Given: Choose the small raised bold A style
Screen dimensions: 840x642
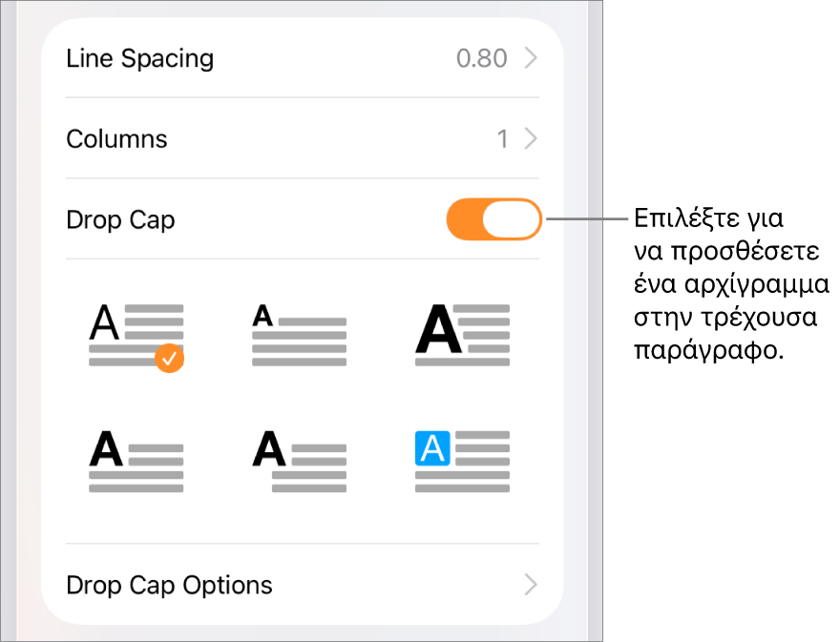Looking at the screenshot, I should coord(299,335).
